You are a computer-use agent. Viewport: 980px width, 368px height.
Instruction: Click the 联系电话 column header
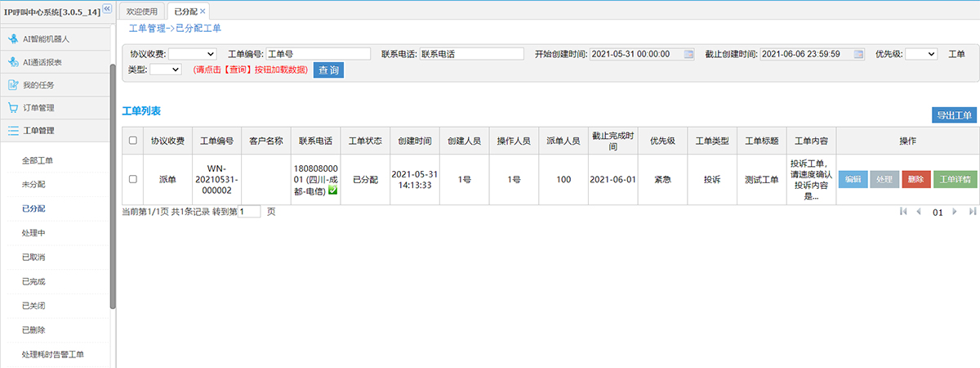point(316,141)
